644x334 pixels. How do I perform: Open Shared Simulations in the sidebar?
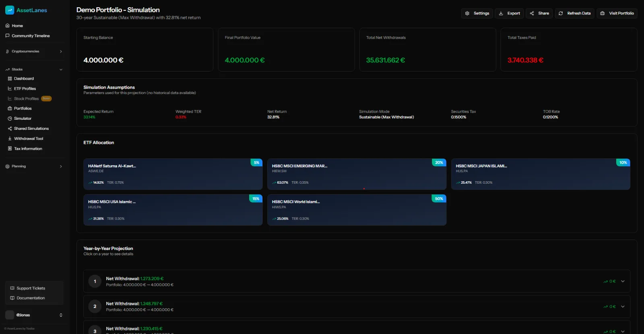31,129
